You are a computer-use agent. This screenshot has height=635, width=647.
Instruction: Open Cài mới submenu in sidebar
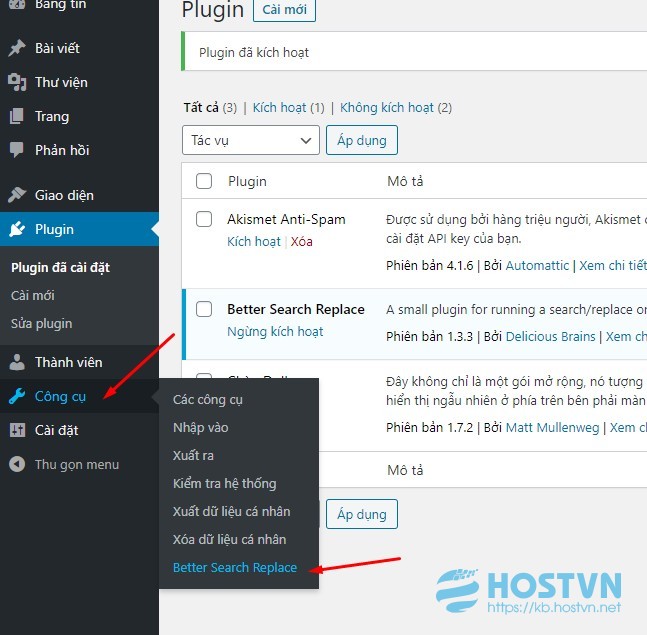(x=33, y=295)
